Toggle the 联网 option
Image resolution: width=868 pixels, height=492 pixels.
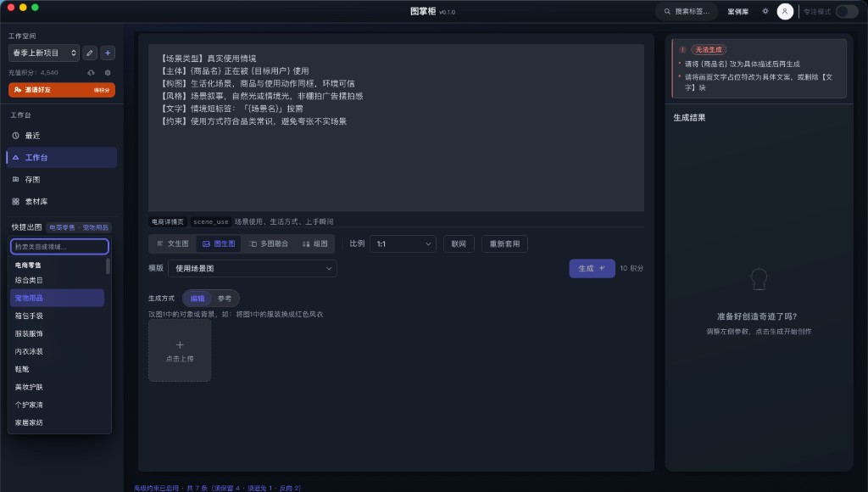click(459, 243)
